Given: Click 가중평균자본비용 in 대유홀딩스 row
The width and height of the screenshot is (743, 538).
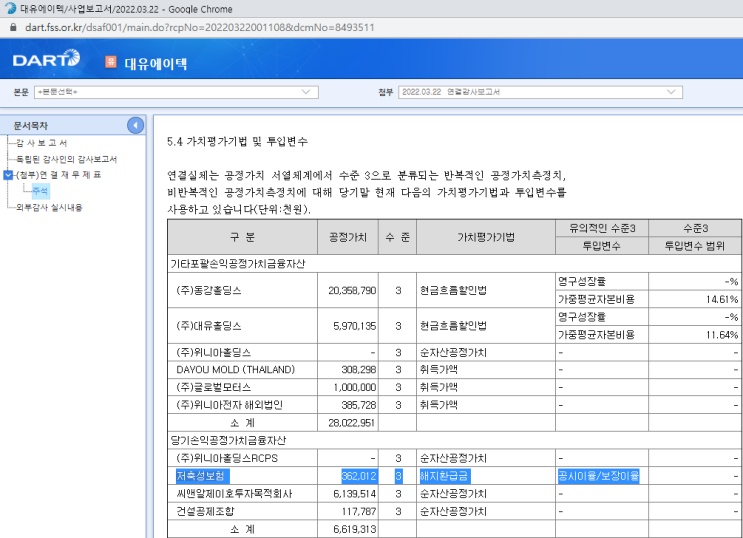Looking at the screenshot, I should [x=596, y=335].
